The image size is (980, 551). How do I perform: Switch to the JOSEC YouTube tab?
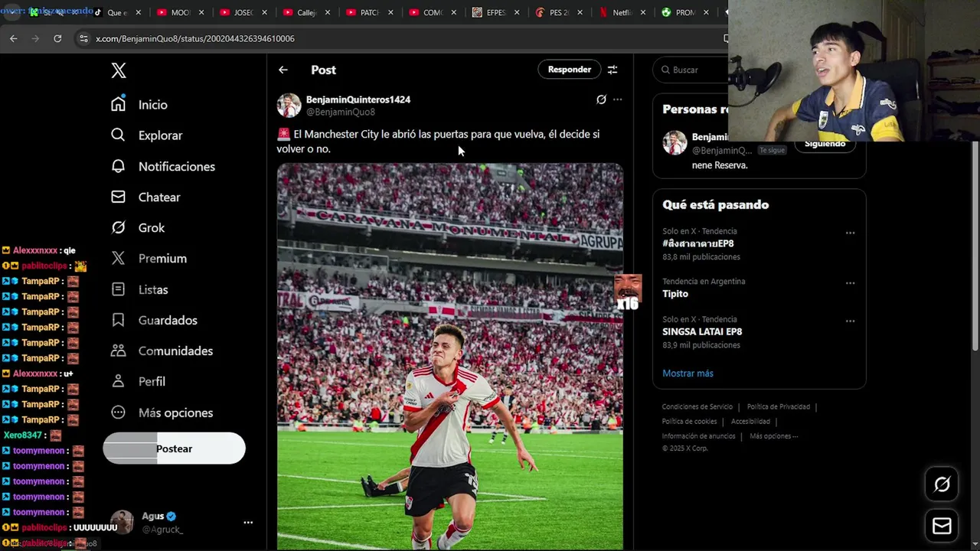pyautogui.click(x=237, y=12)
